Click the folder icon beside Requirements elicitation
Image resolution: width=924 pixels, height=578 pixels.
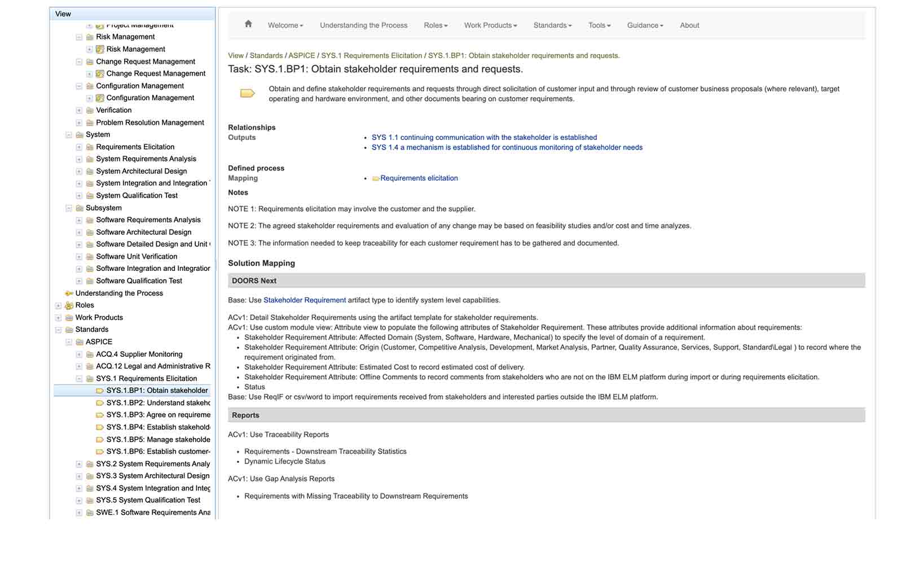click(x=376, y=178)
